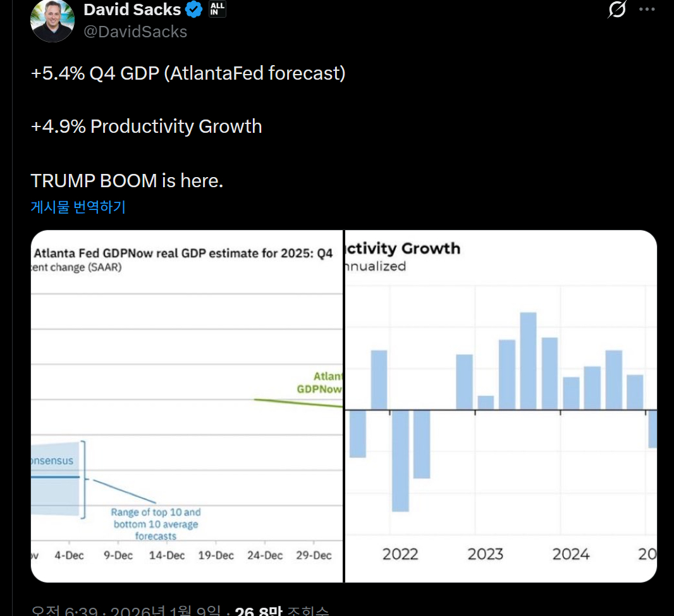Image resolution: width=674 pixels, height=616 pixels.
Task: Open the Atlanta Fed GDPNow chart image
Action: coord(187,405)
